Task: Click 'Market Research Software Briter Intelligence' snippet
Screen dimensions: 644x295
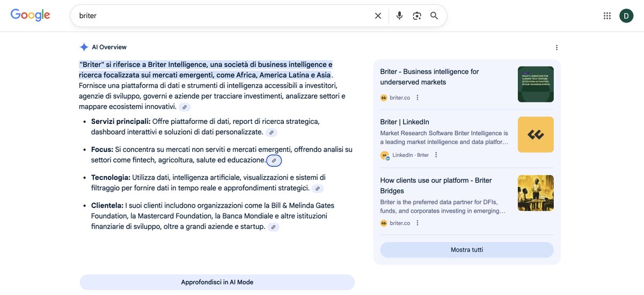Action: pos(444,137)
